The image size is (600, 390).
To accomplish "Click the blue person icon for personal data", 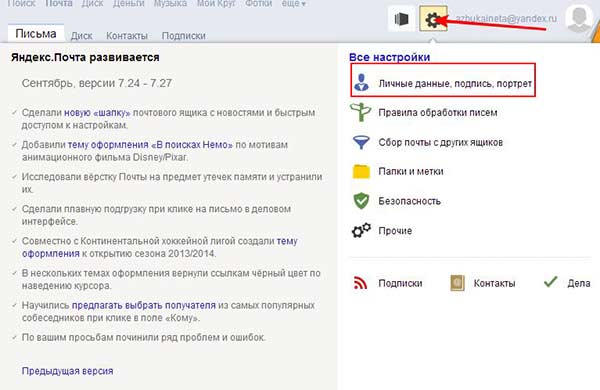I will point(361,82).
